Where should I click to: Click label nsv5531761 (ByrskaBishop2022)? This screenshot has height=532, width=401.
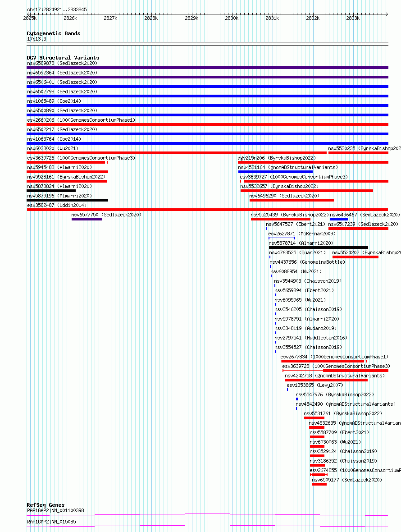click(x=343, y=415)
